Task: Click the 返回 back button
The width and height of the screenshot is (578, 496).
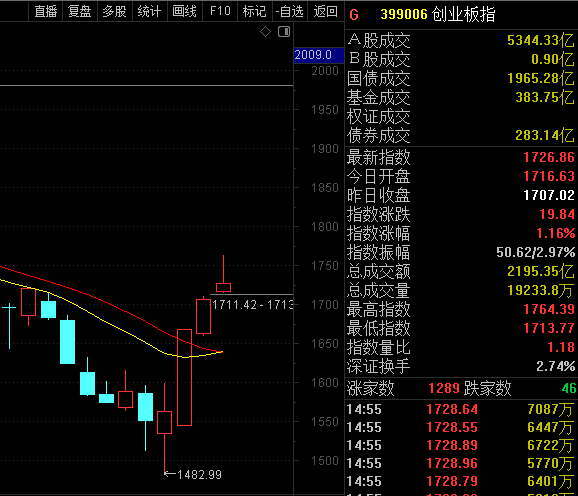Action: pyautogui.click(x=325, y=11)
